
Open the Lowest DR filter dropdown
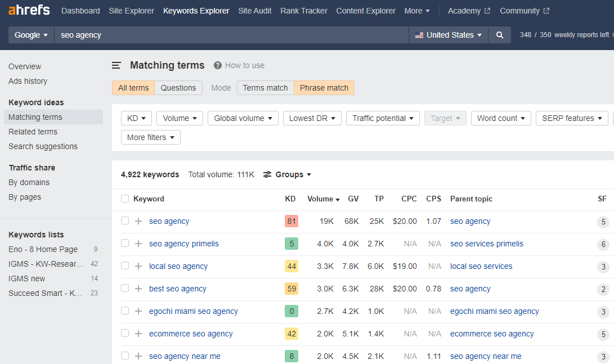(312, 118)
